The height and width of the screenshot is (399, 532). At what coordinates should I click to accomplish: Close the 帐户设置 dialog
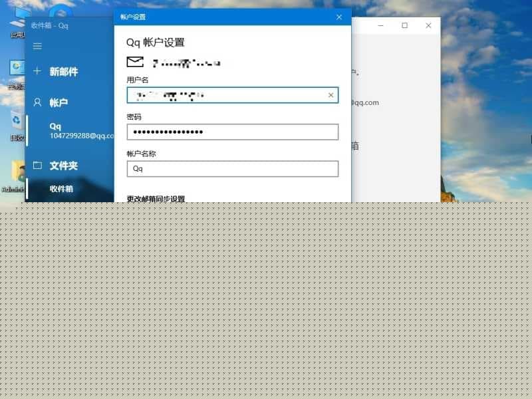pyautogui.click(x=339, y=17)
